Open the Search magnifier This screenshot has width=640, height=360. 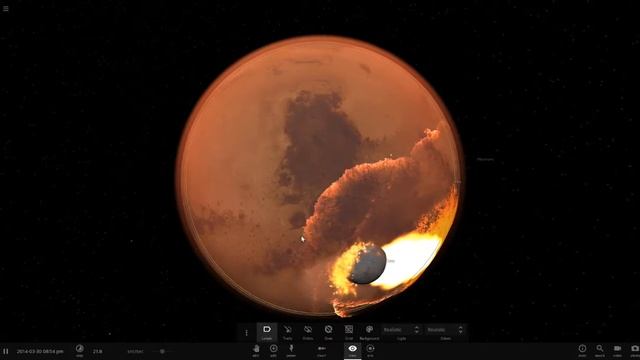point(600,350)
